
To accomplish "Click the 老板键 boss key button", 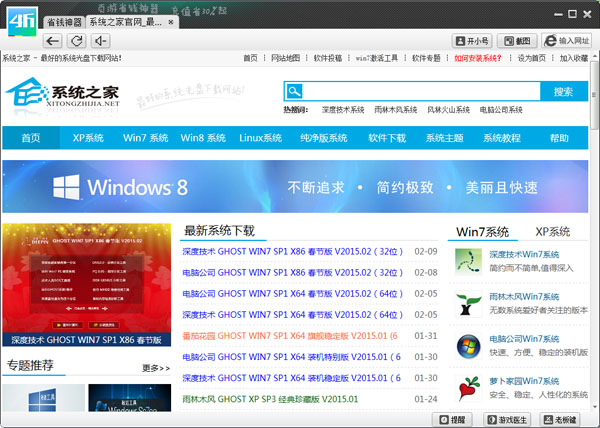I will [x=560, y=419].
